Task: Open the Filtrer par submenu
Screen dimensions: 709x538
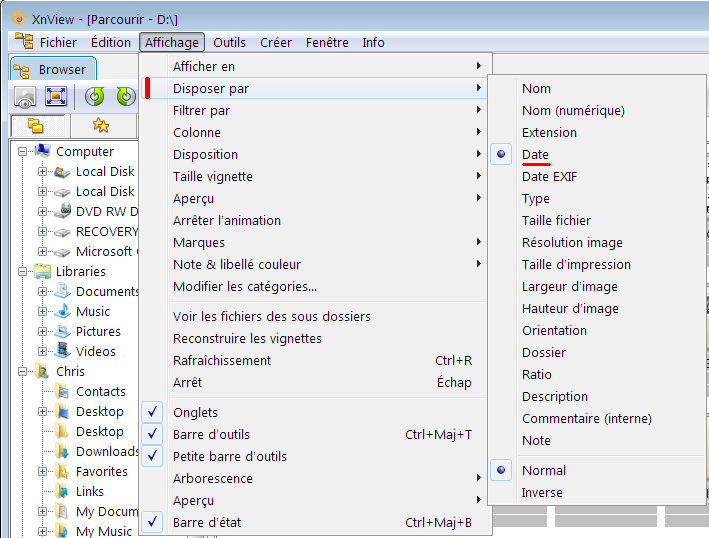Action: tap(315, 110)
